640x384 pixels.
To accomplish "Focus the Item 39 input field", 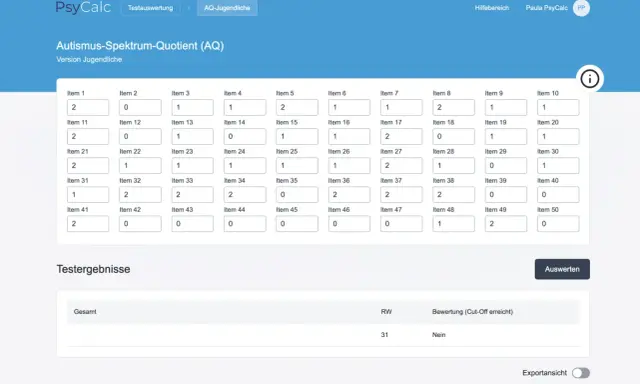I will [x=506, y=195].
